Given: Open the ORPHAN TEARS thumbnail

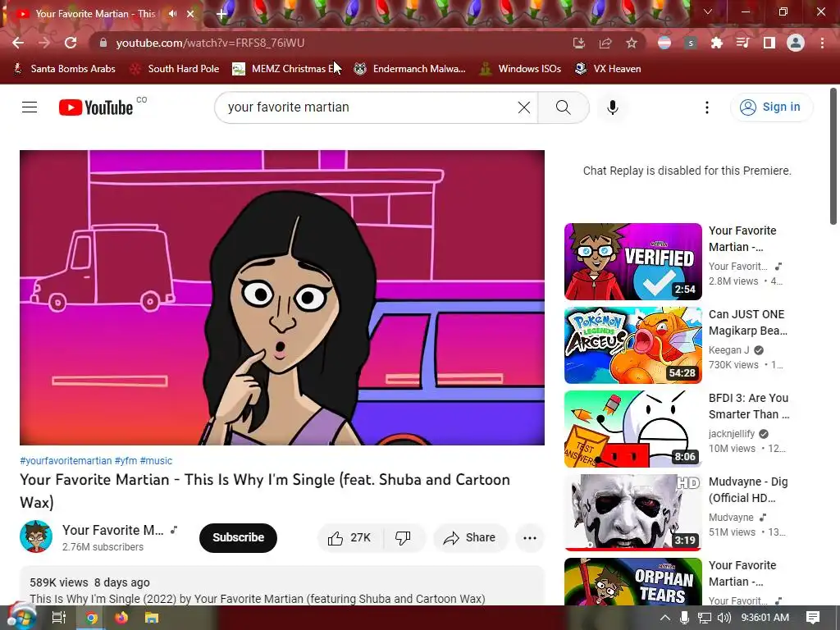Looking at the screenshot, I should (632, 582).
